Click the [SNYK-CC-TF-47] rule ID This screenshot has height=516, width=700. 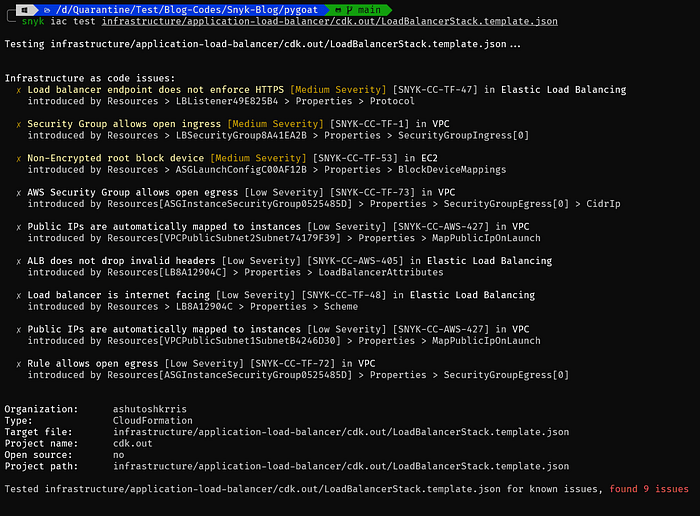click(435, 90)
